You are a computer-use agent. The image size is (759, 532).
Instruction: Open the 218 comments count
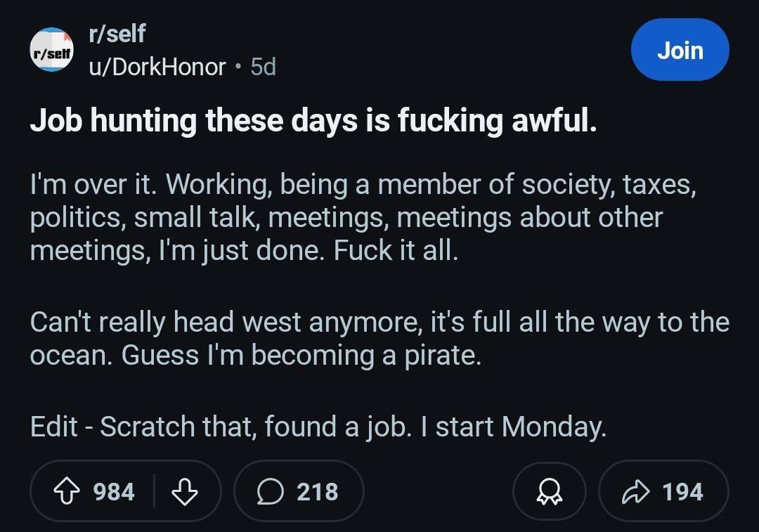coord(317,491)
